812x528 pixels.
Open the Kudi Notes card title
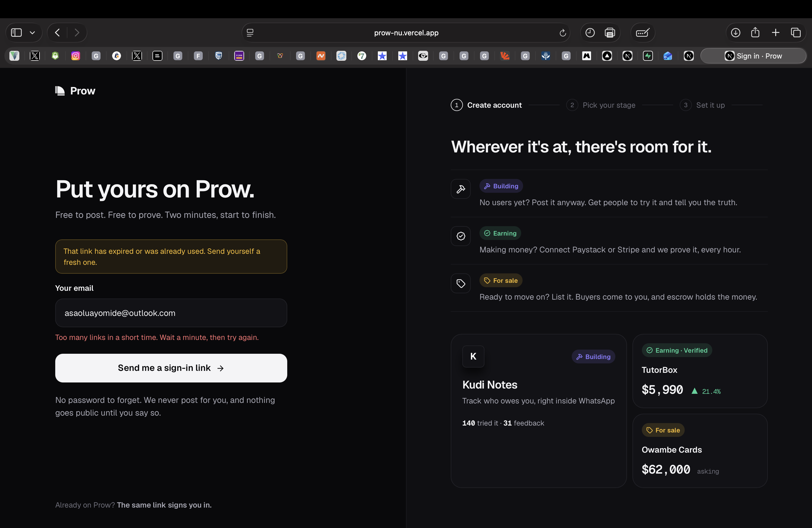(490, 385)
